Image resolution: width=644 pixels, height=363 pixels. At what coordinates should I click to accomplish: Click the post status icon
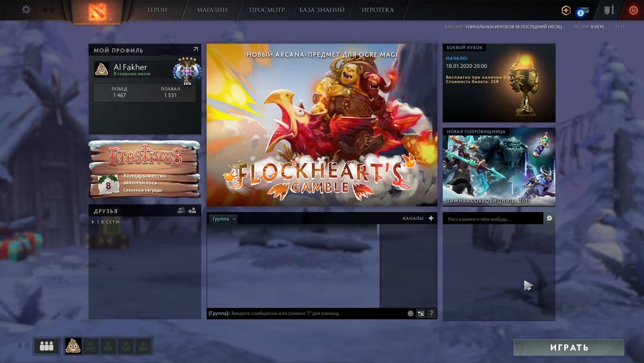pyautogui.click(x=549, y=219)
